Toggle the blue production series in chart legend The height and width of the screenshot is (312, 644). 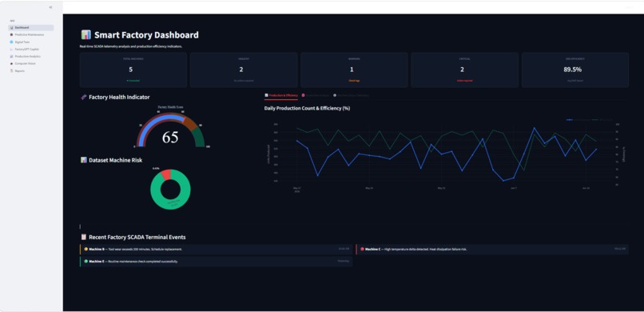(578, 120)
